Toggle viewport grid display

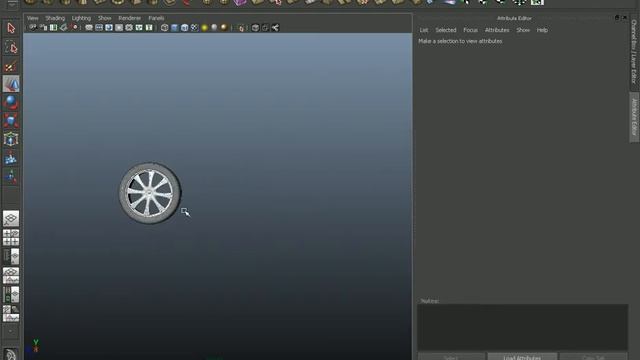tap(89, 27)
